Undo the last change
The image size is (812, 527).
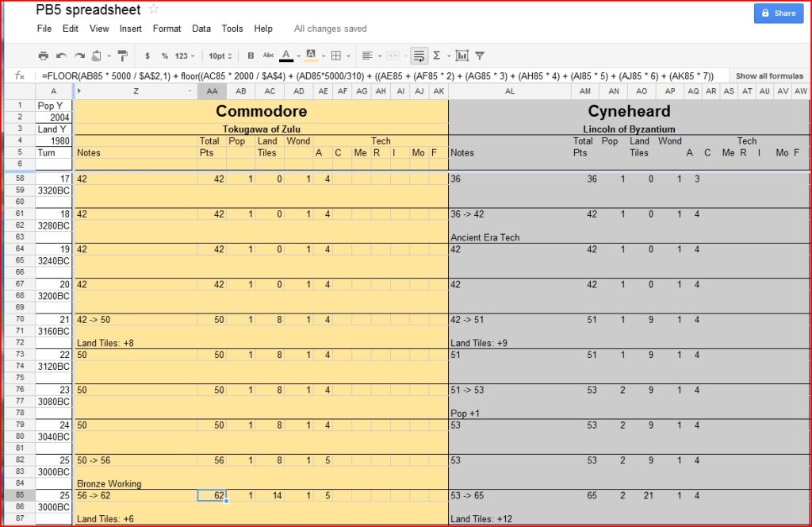(60, 56)
